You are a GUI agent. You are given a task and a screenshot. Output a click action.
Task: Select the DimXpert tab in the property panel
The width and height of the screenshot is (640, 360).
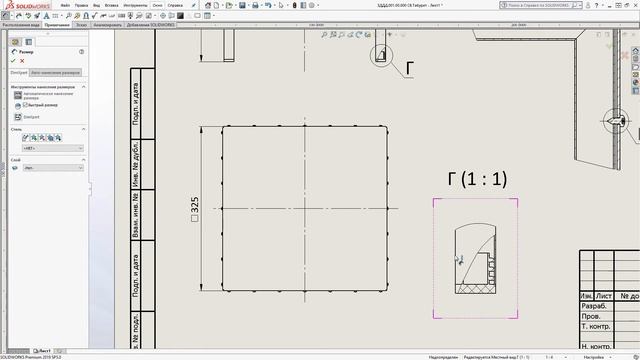click(19, 73)
